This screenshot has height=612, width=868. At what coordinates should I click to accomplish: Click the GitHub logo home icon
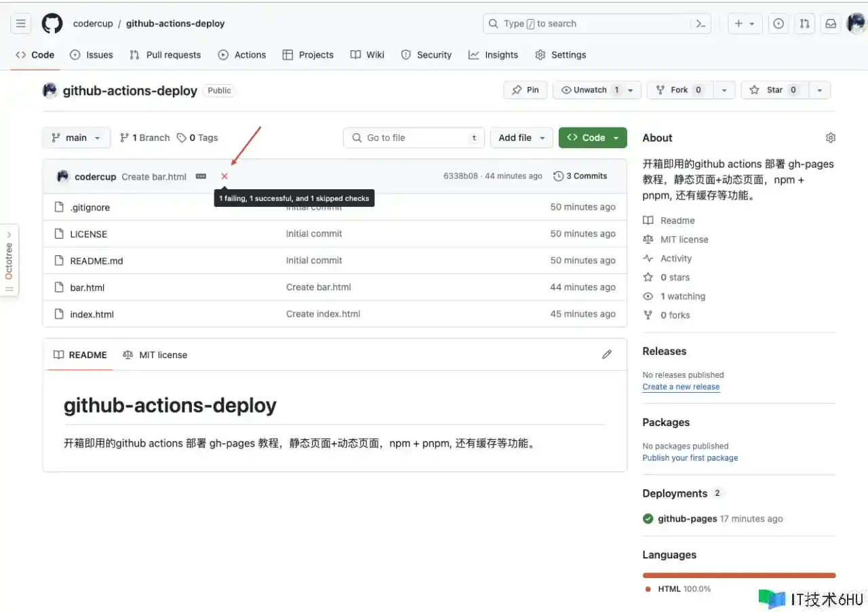(52, 24)
